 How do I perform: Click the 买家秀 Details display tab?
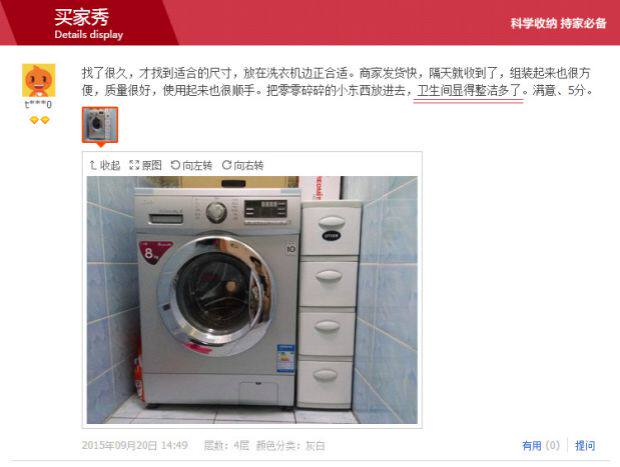89,23
